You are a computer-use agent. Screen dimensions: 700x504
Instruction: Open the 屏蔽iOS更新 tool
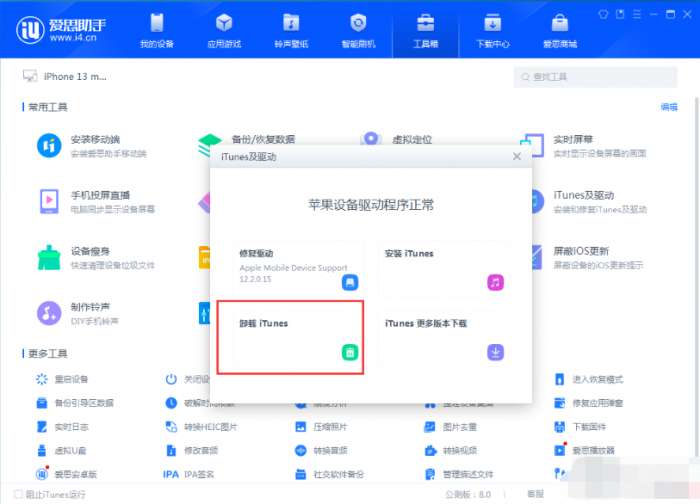pos(587,258)
